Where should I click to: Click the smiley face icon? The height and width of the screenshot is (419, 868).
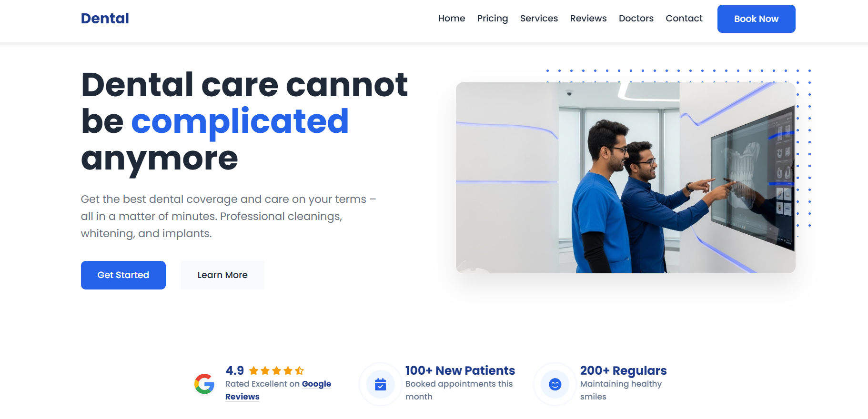tap(555, 384)
